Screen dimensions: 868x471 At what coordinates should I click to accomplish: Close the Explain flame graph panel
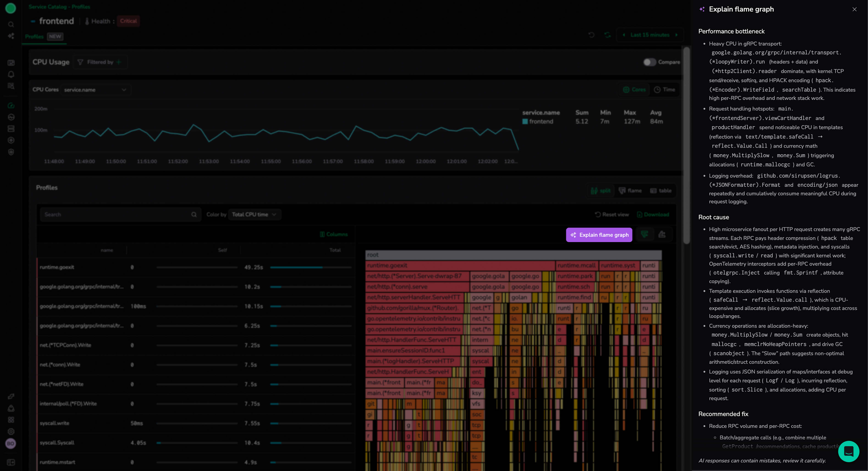click(854, 9)
